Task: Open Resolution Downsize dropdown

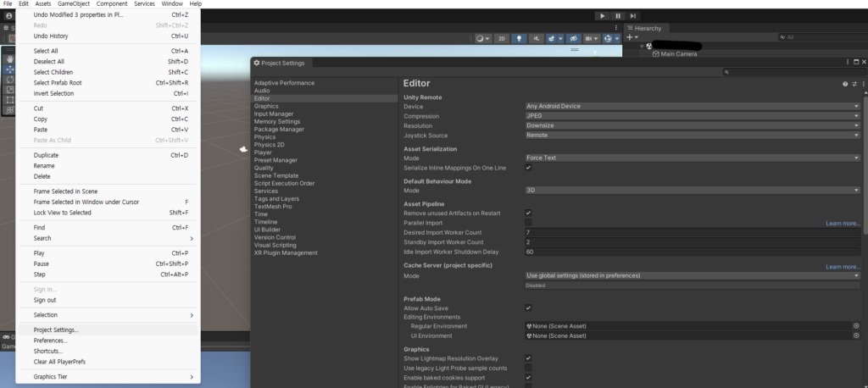Action: (x=693, y=125)
